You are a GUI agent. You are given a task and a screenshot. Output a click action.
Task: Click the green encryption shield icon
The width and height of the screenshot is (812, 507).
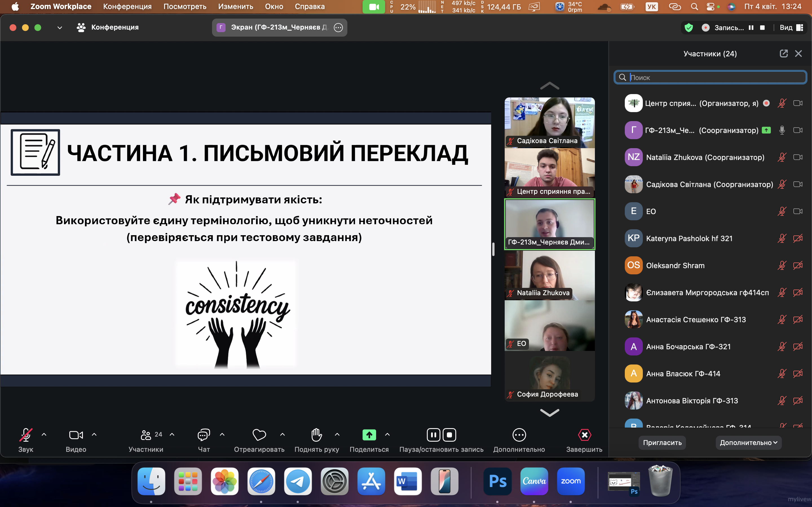(689, 28)
